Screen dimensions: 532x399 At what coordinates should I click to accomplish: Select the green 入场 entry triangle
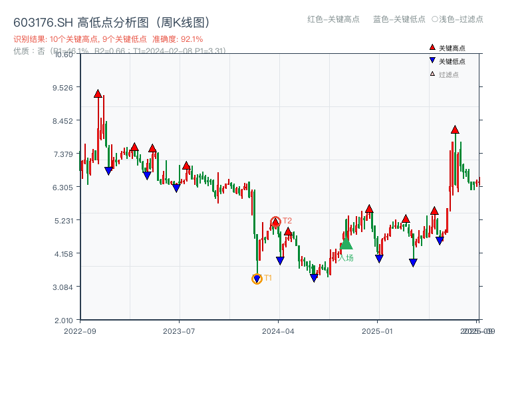(346, 243)
